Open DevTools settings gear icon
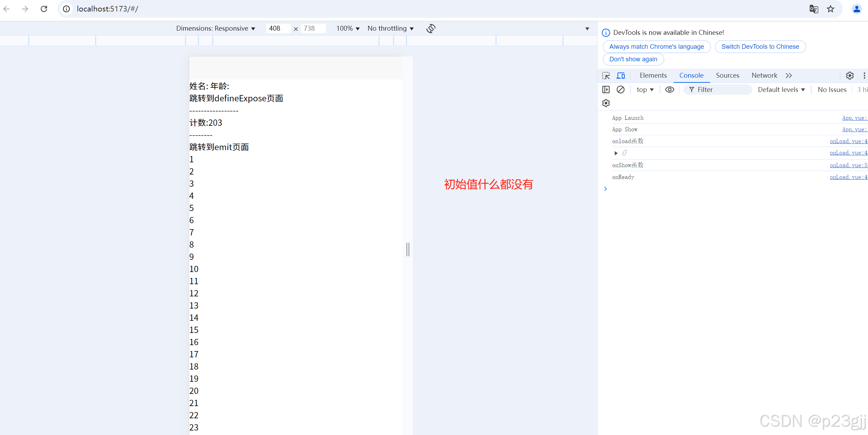Viewport: 868px width, 435px height. tap(850, 76)
